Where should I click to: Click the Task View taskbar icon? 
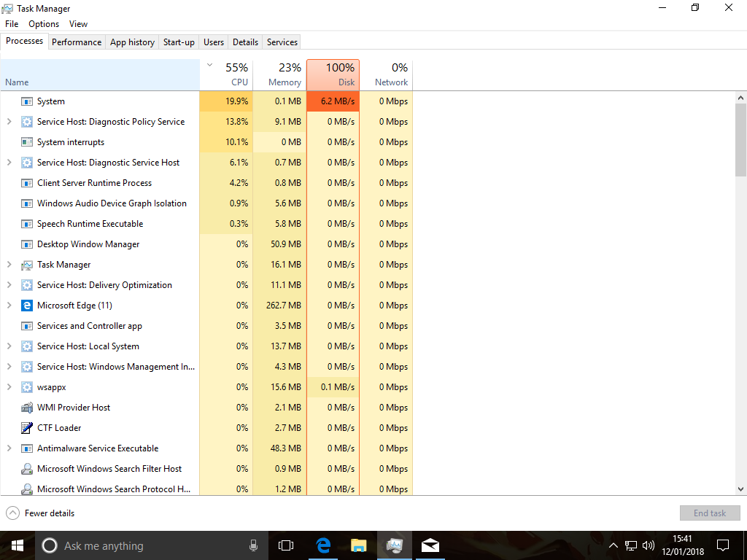(286, 545)
